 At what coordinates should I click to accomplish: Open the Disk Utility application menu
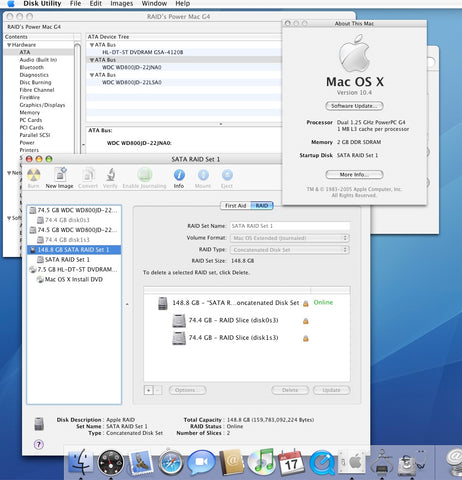coord(42,4)
